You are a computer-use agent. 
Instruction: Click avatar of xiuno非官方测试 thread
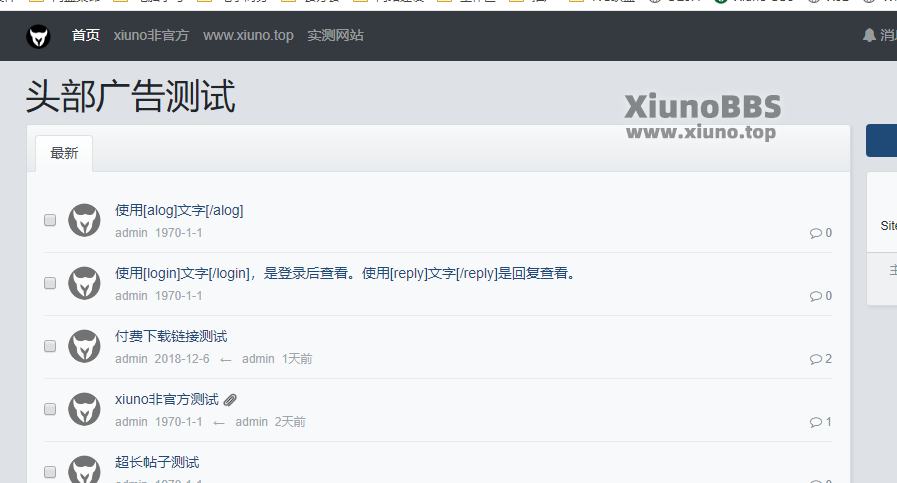coord(85,409)
